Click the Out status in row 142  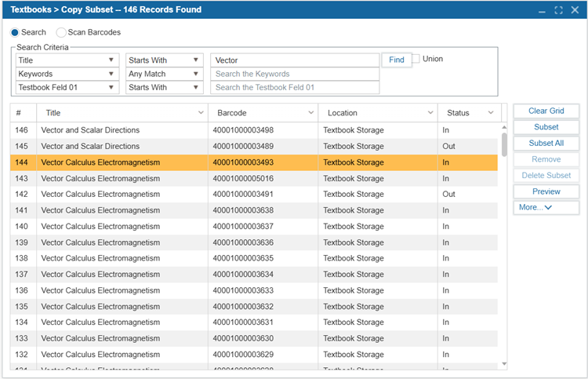(448, 195)
